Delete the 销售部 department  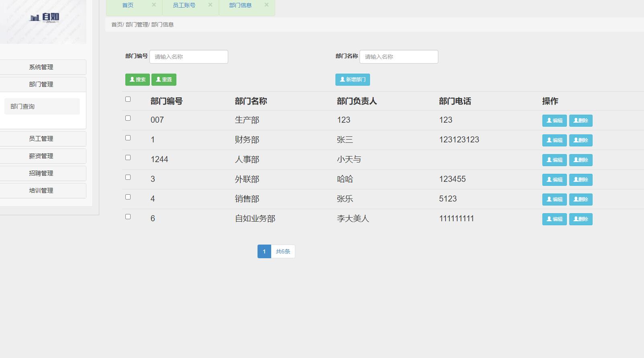(581, 200)
